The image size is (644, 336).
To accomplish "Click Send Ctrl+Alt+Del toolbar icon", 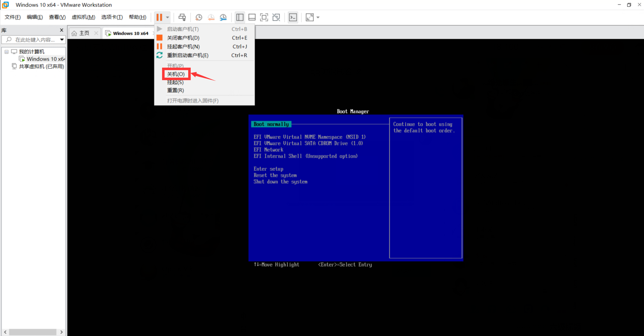I will (x=182, y=17).
